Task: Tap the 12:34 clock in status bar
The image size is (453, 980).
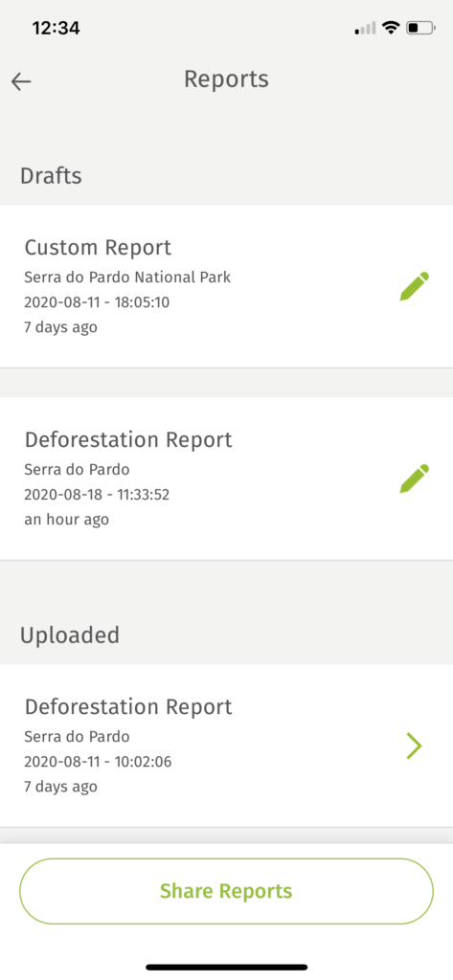Action: click(56, 28)
